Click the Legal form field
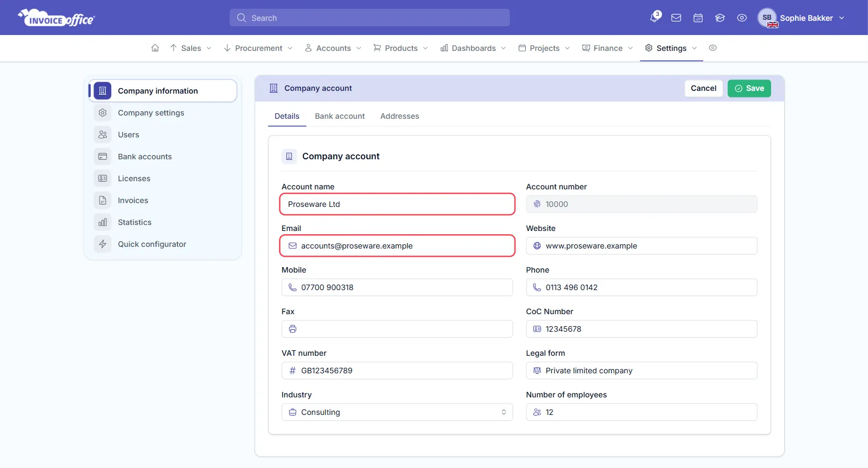868x468 pixels. [x=642, y=371]
